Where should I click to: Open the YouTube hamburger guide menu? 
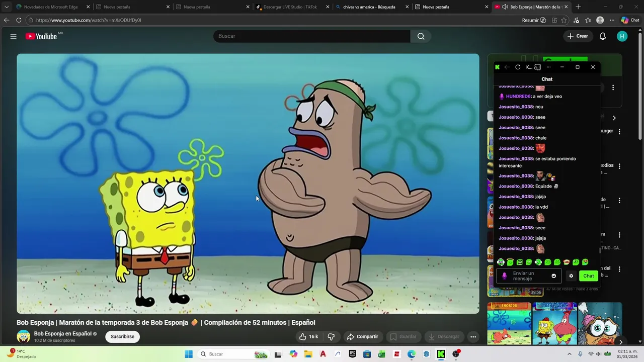pos(14,36)
